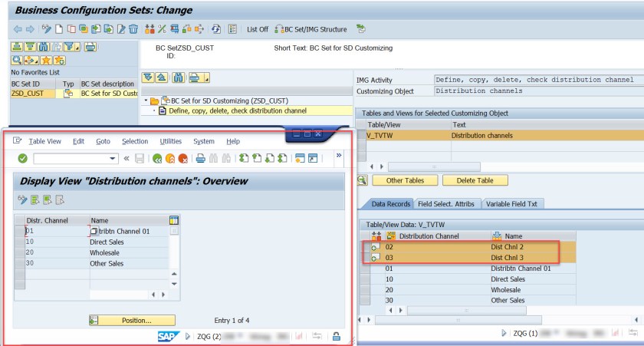Open the Selection menu
644x346 pixels.
tap(135, 141)
